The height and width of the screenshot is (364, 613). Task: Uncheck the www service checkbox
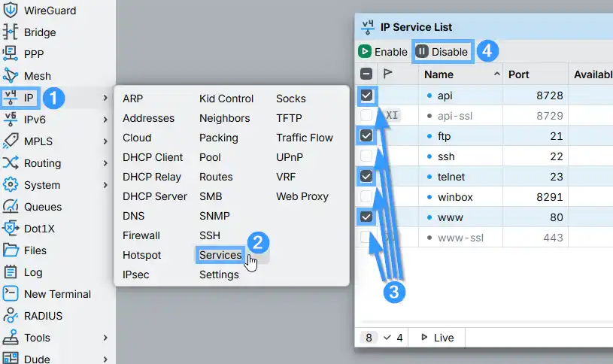pyautogui.click(x=366, y=217)
